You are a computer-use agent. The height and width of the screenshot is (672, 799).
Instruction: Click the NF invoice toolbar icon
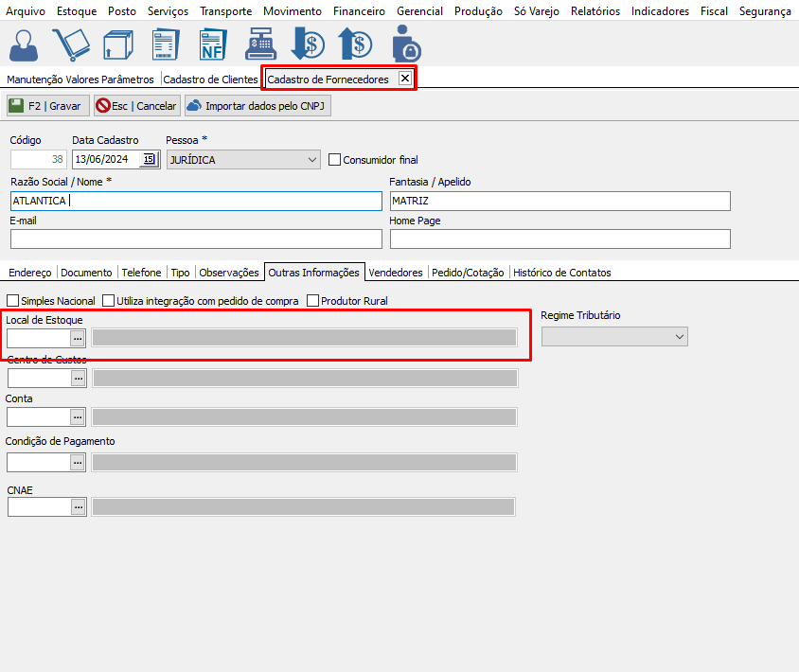(x=211, y=44)
